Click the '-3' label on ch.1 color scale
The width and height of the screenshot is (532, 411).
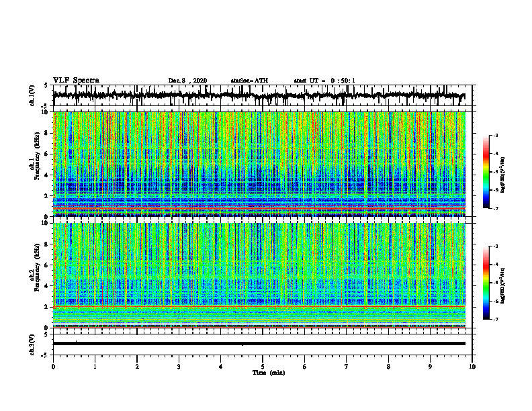point(495,136)
